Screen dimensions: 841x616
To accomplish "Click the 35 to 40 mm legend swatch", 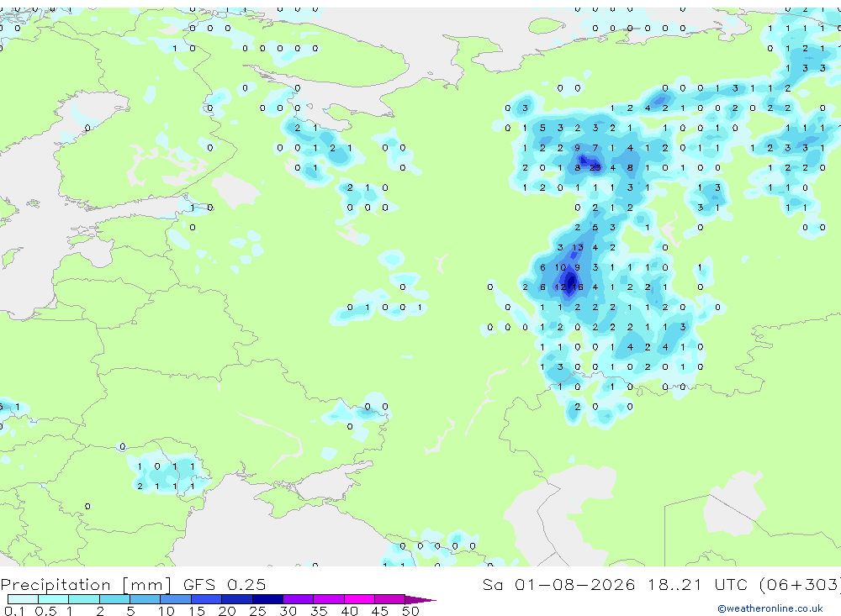I will (328, 599).
